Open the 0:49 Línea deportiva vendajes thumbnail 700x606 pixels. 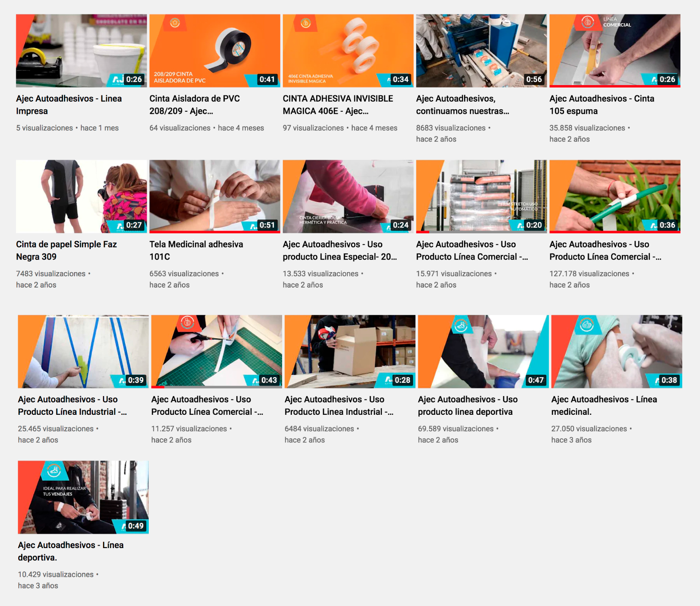pos(83,497)
